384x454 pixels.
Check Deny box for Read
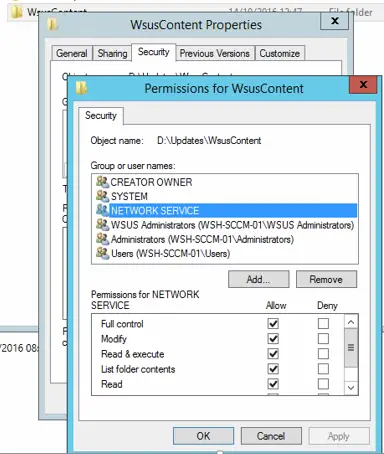[323, 384]
